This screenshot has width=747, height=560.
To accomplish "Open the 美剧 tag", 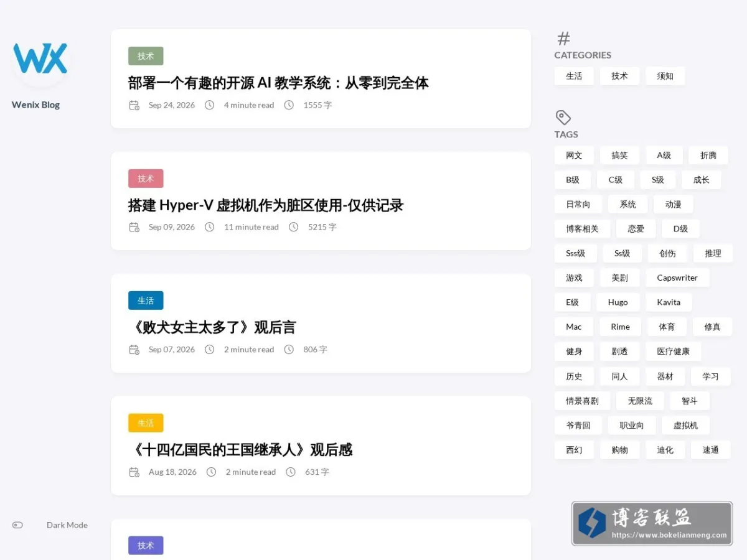I will [619, 278].
